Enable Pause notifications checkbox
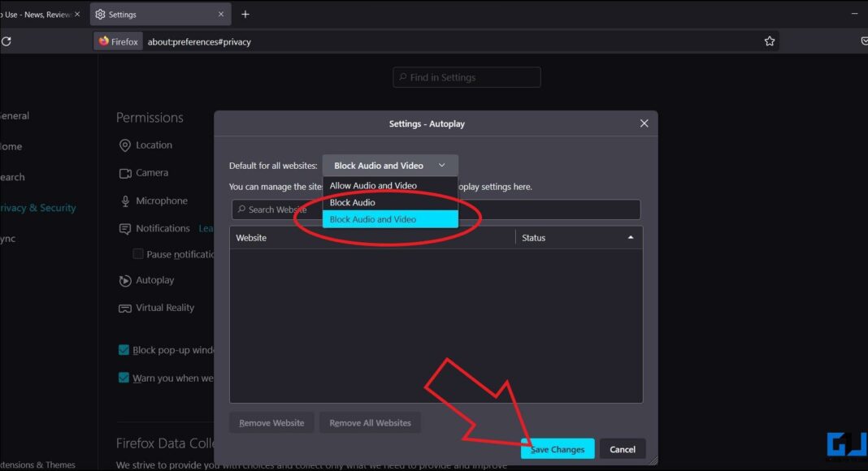Viewport: 868px width, 471px height. pyautogui.click(x=138, y=253)
